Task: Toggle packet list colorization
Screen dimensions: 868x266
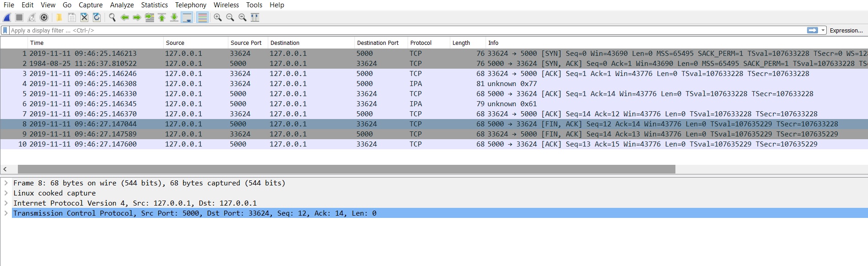Action: [x=202, y=17]
